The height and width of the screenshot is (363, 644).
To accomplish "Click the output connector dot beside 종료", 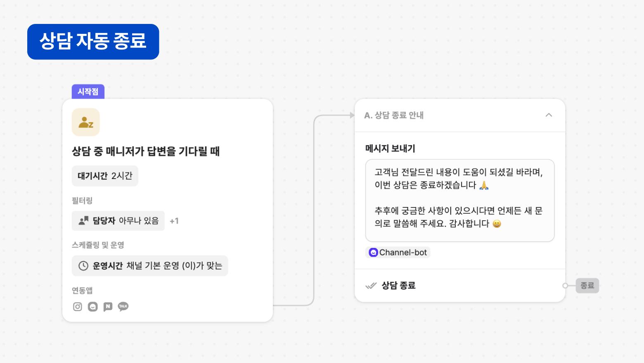I will pos(565,285).
